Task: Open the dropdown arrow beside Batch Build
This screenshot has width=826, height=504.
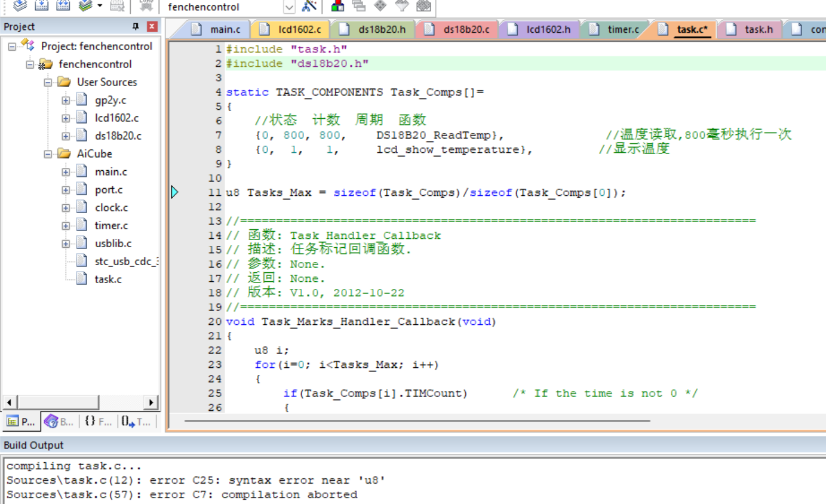Action: 99,6
